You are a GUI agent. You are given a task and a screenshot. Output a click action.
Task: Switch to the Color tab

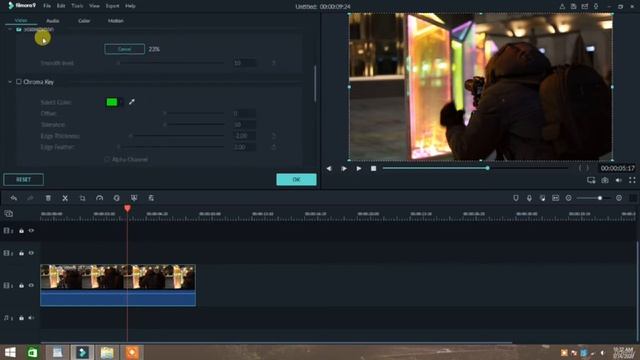pos(84,20)
